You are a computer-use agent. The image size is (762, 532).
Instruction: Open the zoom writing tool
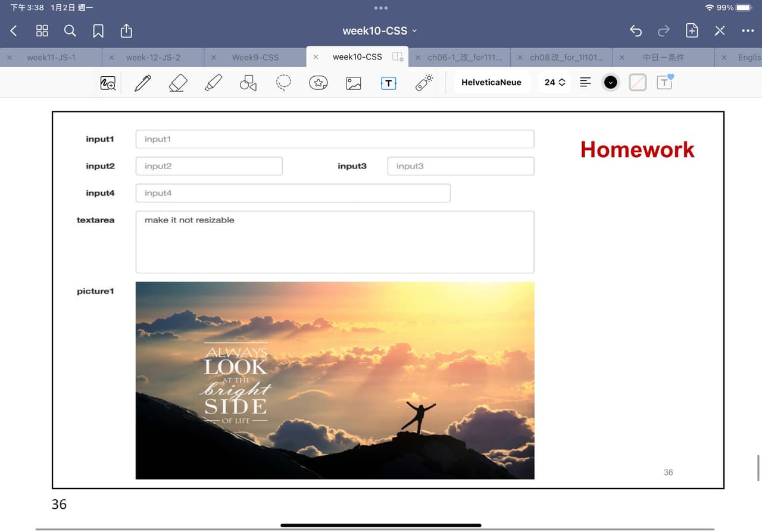(x=108, y=82)
